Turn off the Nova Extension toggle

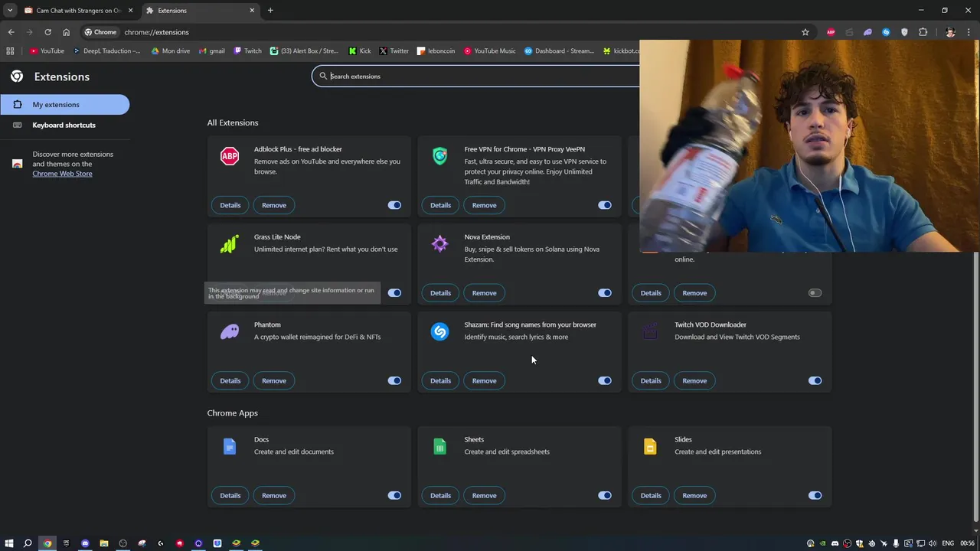605,293
